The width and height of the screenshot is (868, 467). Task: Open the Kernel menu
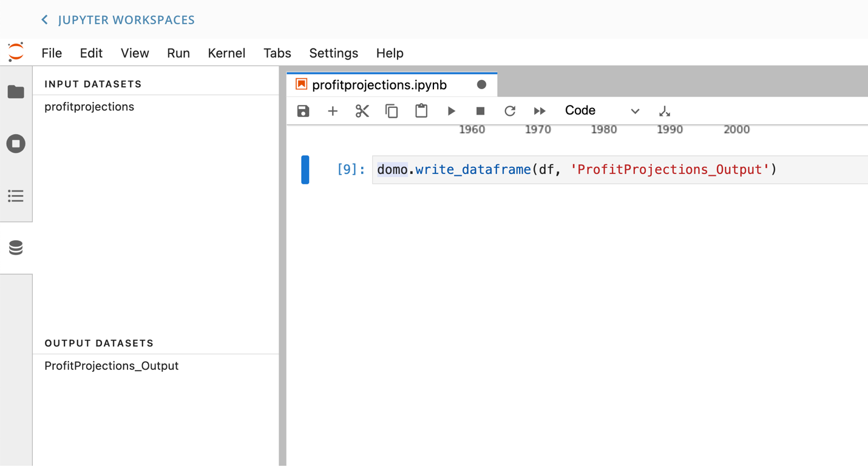226,53
